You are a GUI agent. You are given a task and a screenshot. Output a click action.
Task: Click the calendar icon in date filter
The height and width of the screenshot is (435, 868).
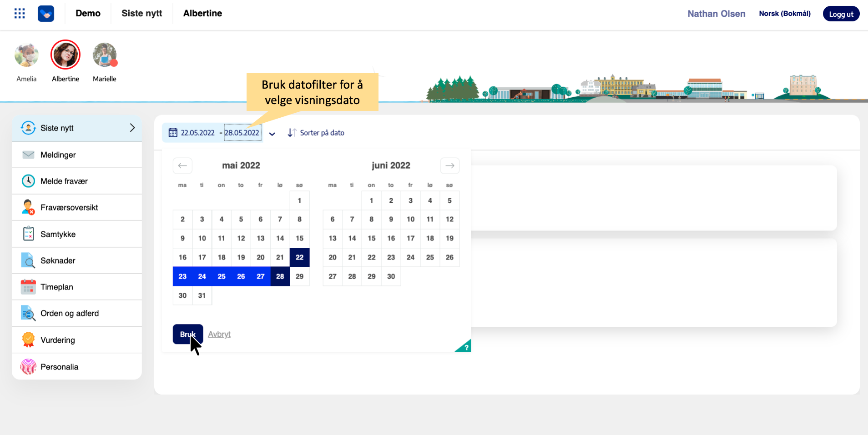(173, 133)
